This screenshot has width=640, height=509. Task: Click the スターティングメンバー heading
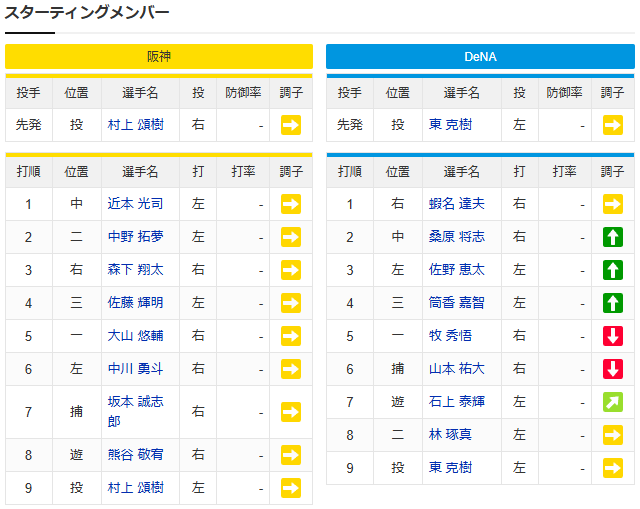click(x=87, y=12)
